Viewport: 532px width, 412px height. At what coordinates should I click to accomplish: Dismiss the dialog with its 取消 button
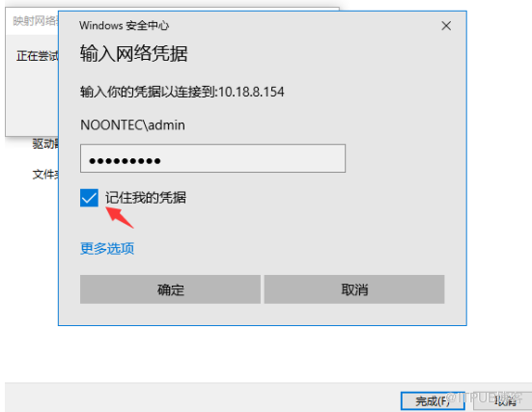click(x=354, y=289)
